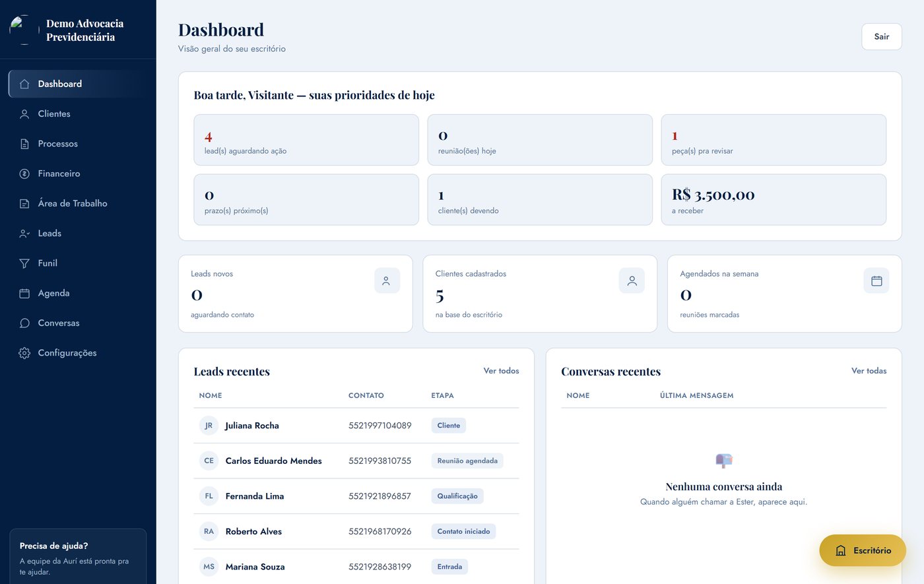Open the Financeiro menu item
The width and height of the screenshot is (924, 584).
pos(78,174)
